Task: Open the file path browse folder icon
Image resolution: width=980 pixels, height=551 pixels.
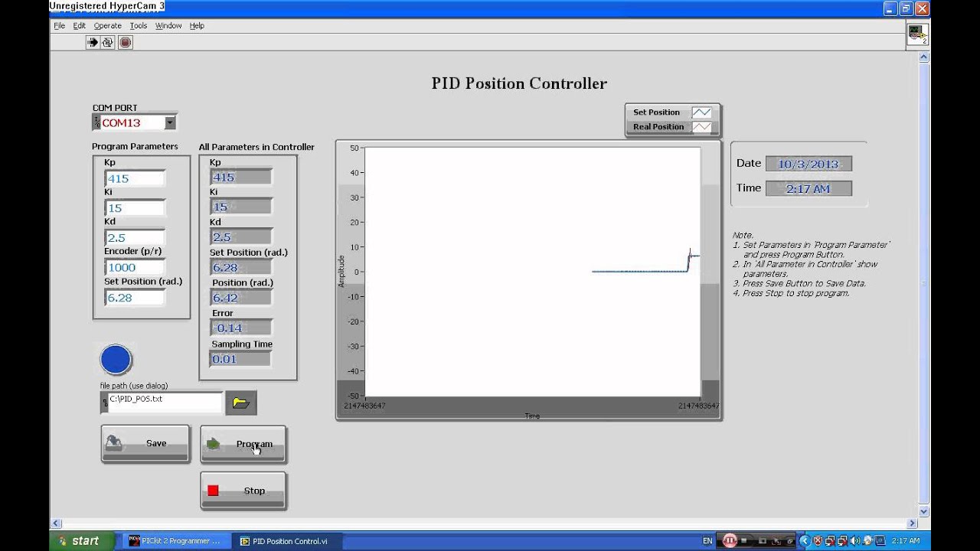Action: click(241, 403)
